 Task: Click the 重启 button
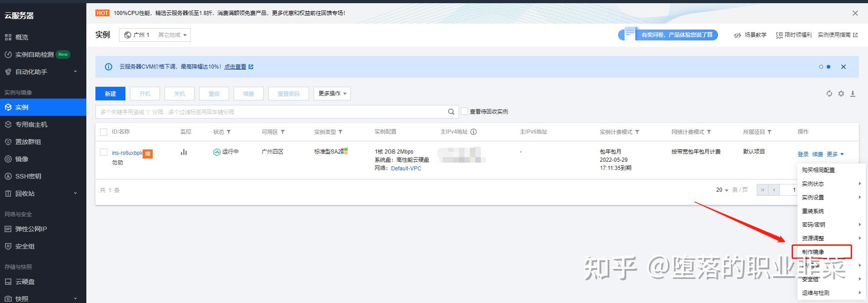214,94
